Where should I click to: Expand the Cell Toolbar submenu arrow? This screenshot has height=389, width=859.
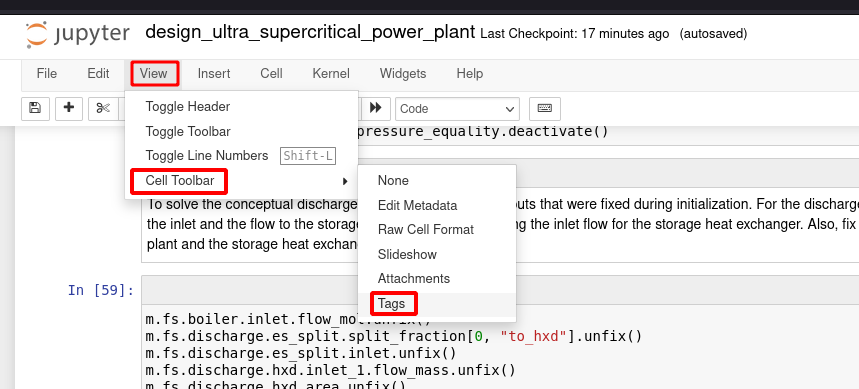(345, 181)
